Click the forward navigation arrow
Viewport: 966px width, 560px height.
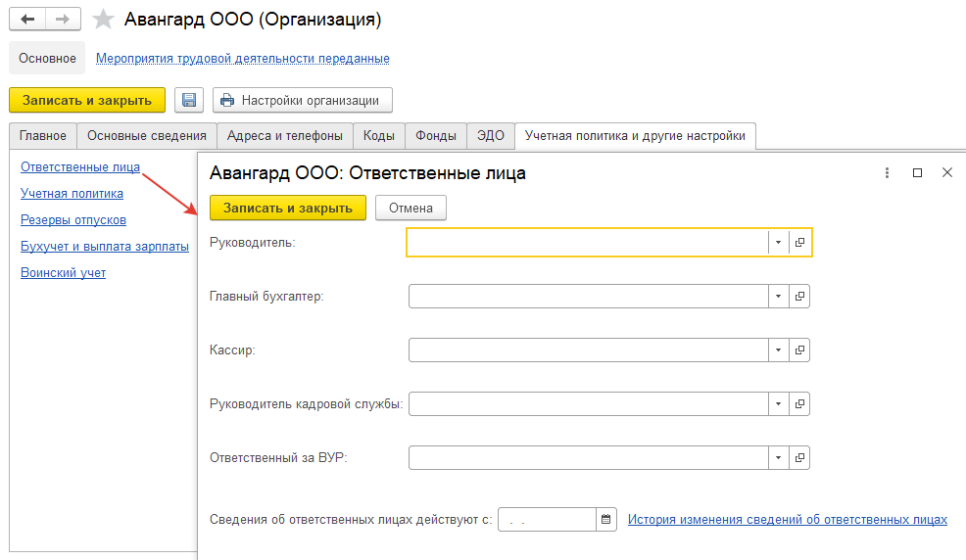63,19
